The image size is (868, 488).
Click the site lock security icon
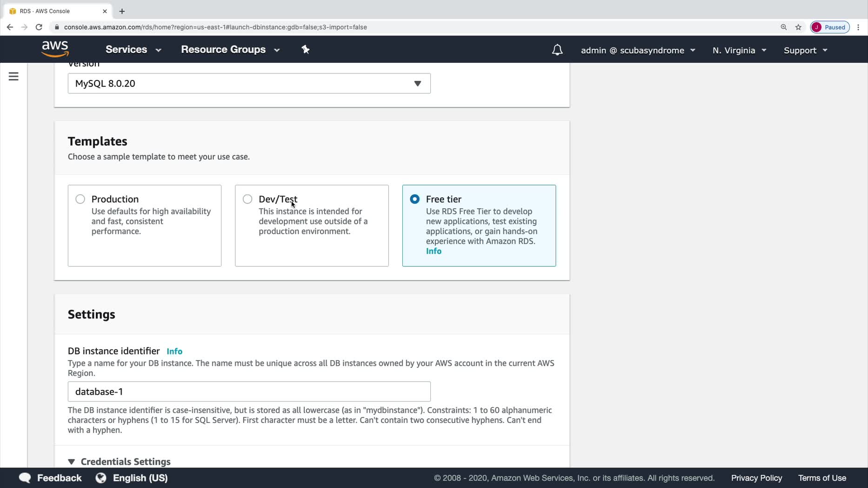57,27
